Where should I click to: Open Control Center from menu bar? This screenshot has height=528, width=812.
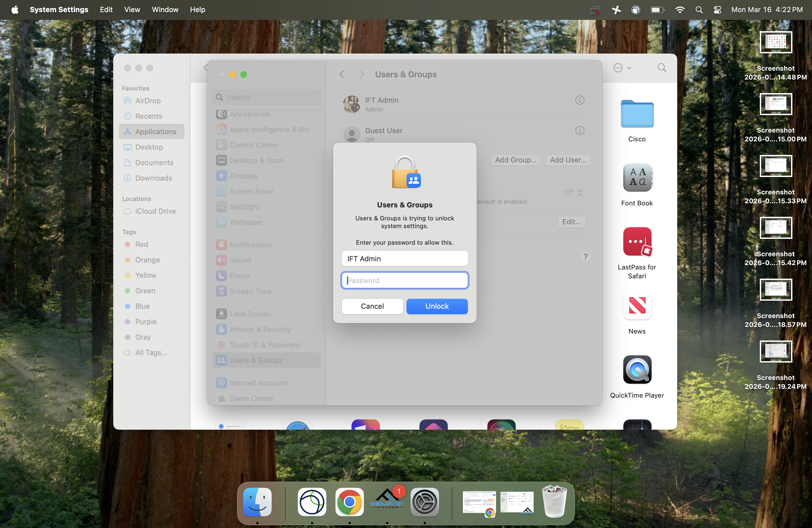(717, 10)
